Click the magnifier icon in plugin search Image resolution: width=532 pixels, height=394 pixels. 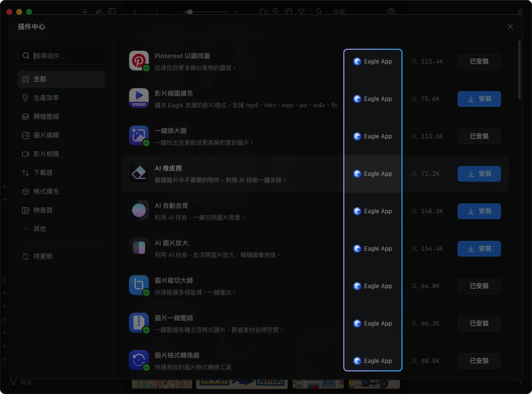[26, 56]
